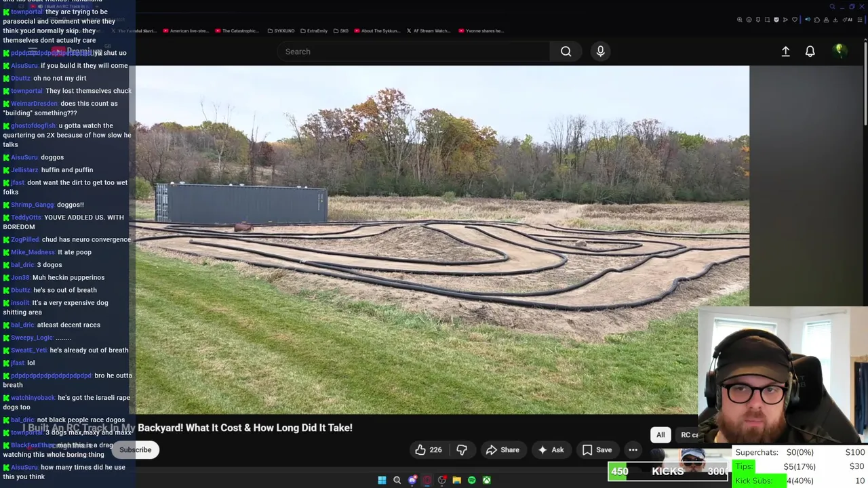Screen dimensions: 868x488
Task: Save the video to a playlist
Action: (597, 449)
